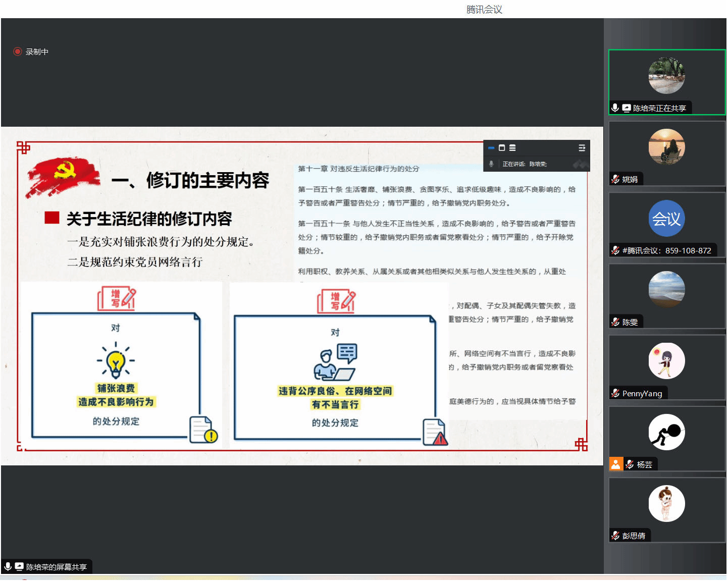Click the microphone icon beside 正在讲话
Screen dimensions: 728x581
pyautogui.click(x=491, y=164)
